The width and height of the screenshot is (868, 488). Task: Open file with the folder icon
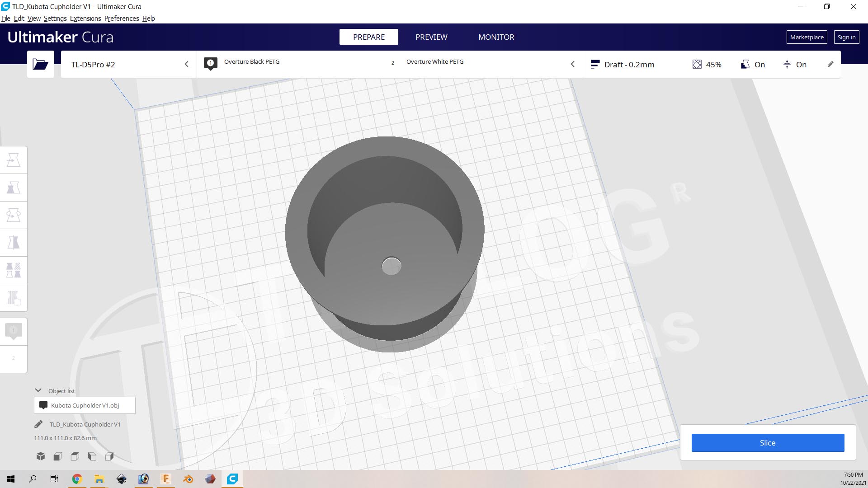click(40, 64)
